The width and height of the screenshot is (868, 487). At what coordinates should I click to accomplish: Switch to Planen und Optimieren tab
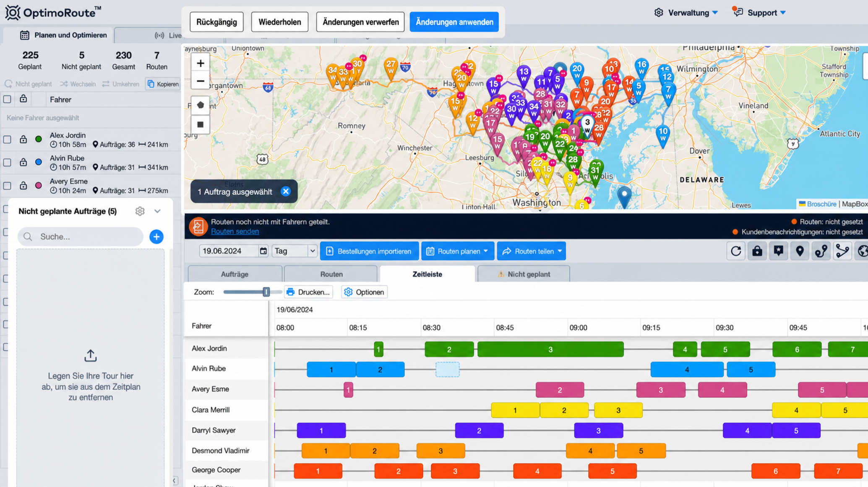coord(58,35)
